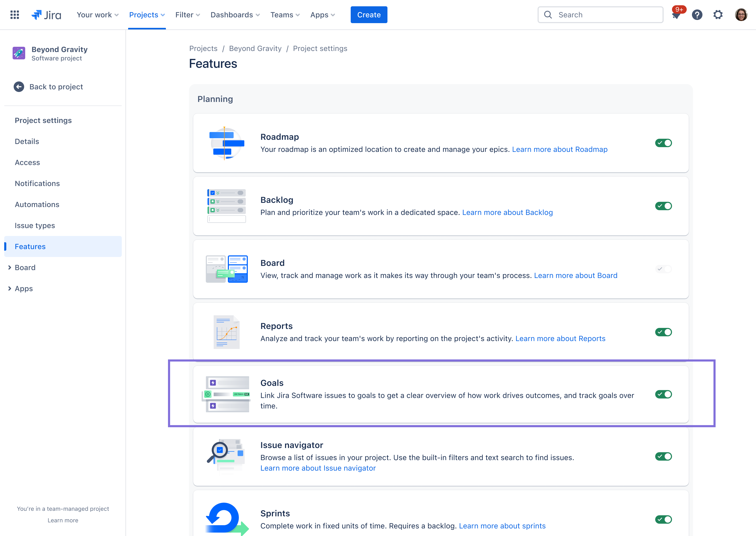The height and width of the screenshot is (536, 756).
Task: Click the Roadmap feature illustration
Action: pos(227,143)
